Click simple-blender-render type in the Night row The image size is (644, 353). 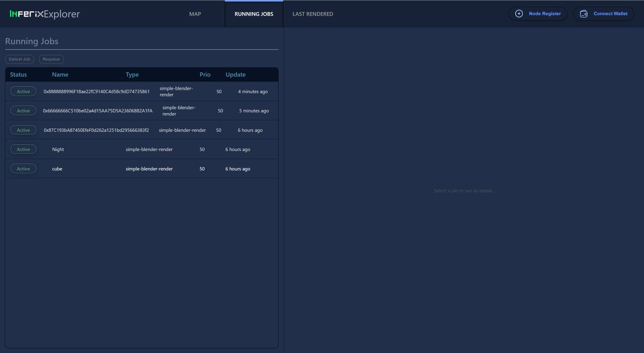coord(149,150)
